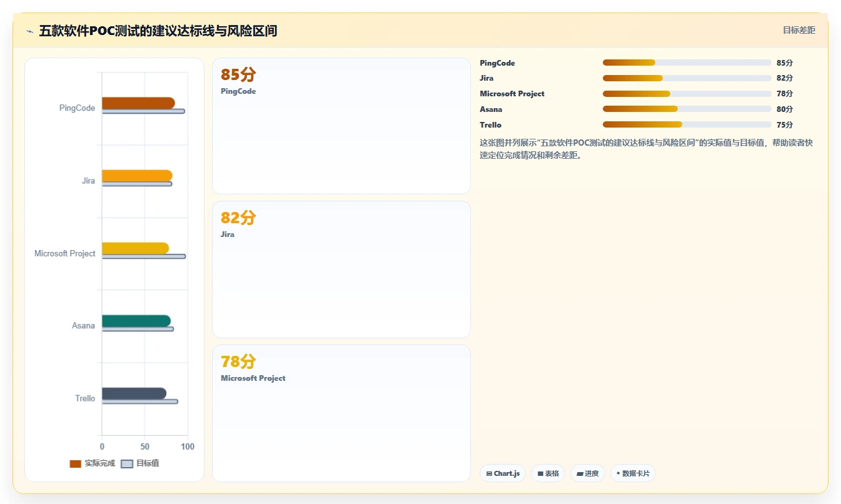Click the large 82分 score on the Jira card
Viewport: 841px width, 504px height.
[x=238, y=218]
